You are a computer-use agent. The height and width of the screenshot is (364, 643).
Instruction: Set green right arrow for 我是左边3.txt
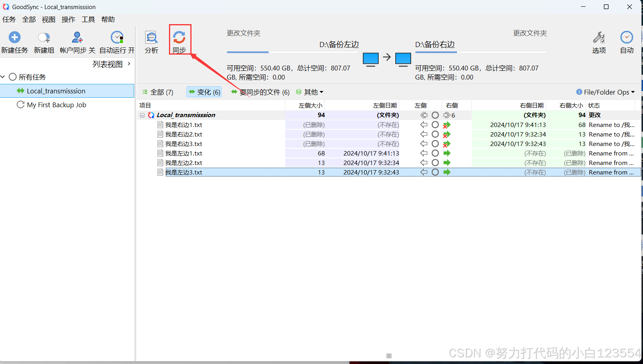[x=447, y=172]
